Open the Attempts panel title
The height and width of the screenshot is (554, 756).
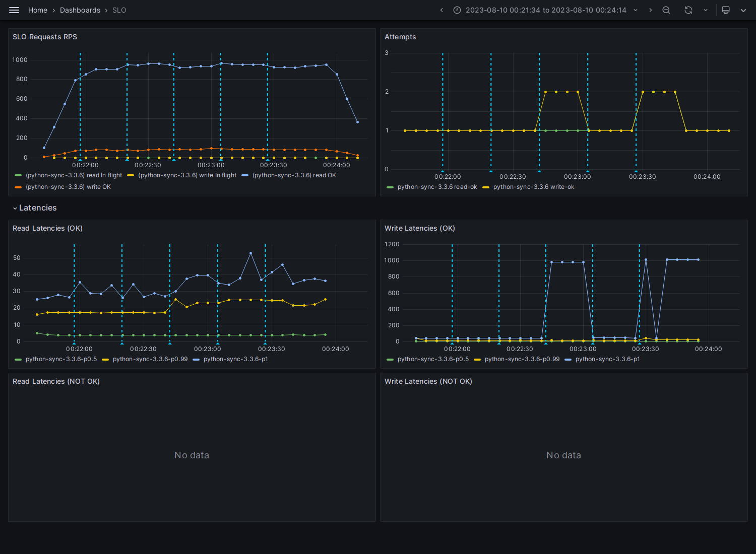pos(400,37)
